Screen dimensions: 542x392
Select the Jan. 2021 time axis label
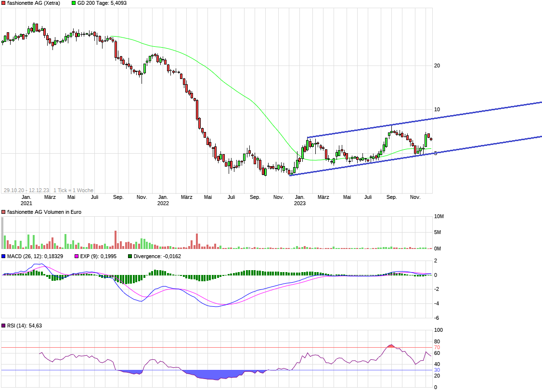tap(26, 200)
